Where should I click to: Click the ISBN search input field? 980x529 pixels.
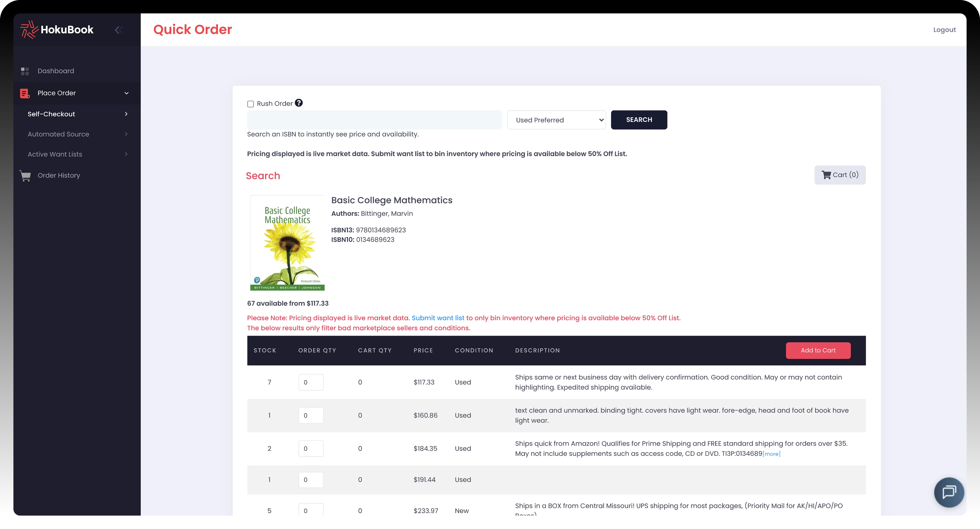[374, 120]
